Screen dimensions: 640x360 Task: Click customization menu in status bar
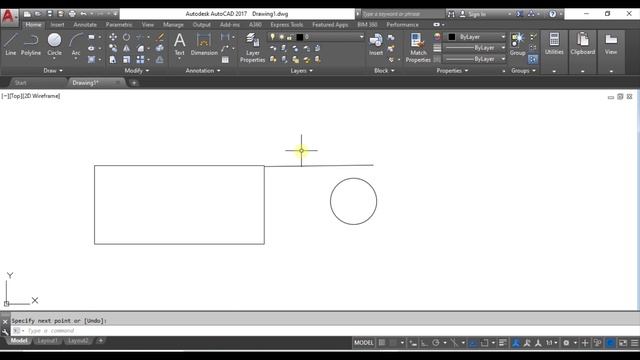tap(634, 343)
